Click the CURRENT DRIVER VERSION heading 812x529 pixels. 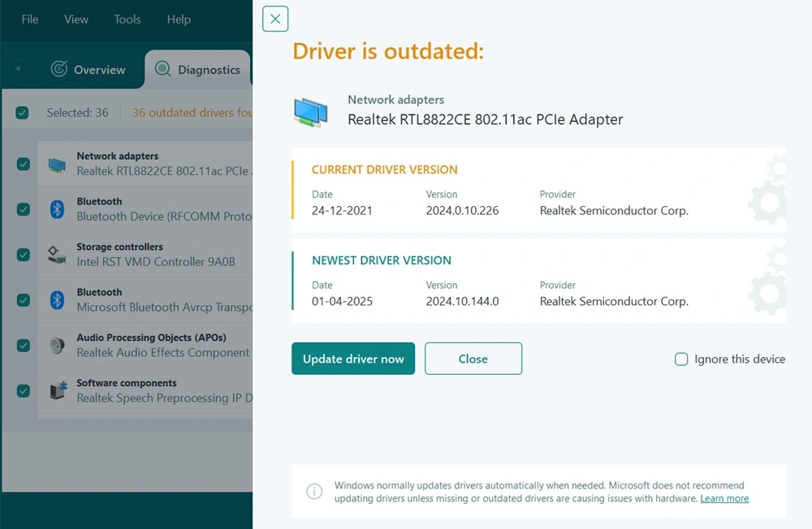384,170
